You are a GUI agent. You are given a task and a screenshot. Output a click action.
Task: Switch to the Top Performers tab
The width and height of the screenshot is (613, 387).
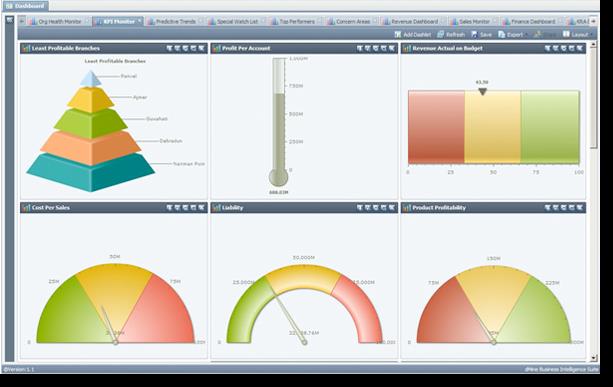point(297,22)
